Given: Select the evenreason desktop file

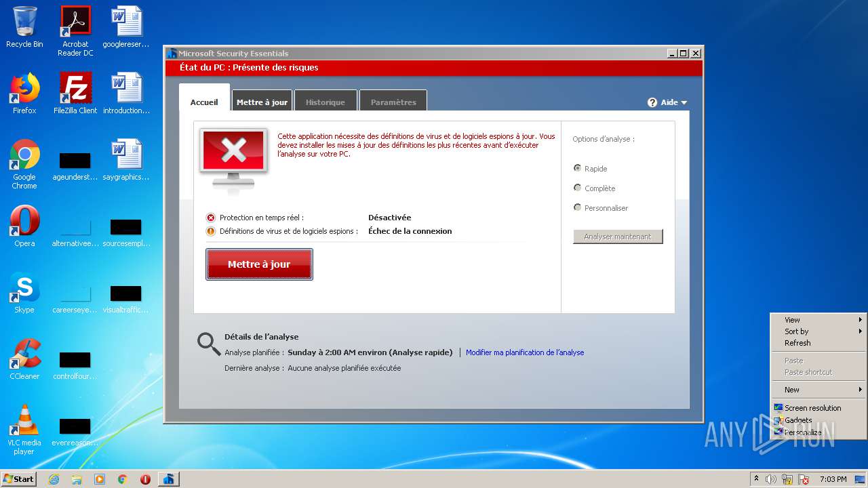Looking at the screenshot, I should coord(75,432).
